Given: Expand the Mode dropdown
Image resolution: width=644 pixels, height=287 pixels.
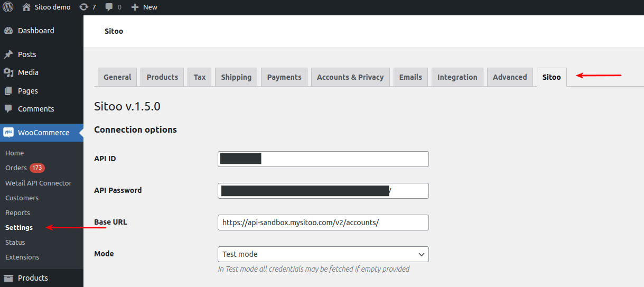Looking at the screenshot, I should [323, 254].
